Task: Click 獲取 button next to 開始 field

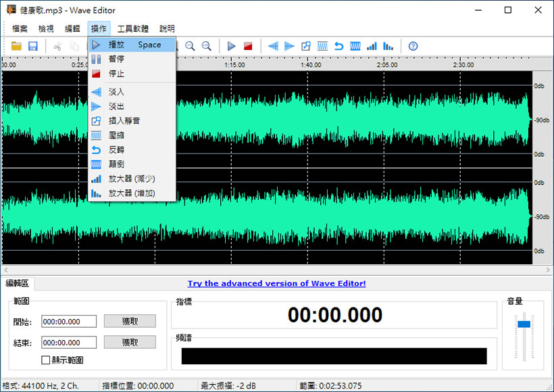Action: tap(130, 321)
